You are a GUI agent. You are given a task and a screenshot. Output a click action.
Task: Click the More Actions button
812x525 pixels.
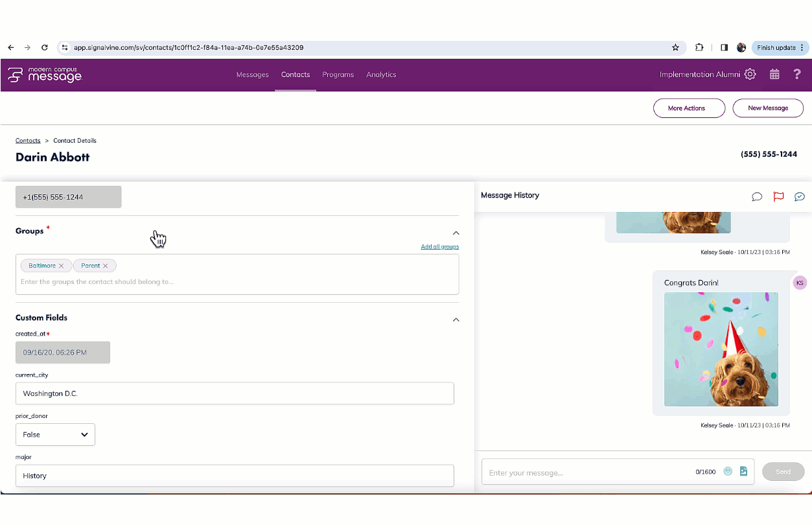689,108
